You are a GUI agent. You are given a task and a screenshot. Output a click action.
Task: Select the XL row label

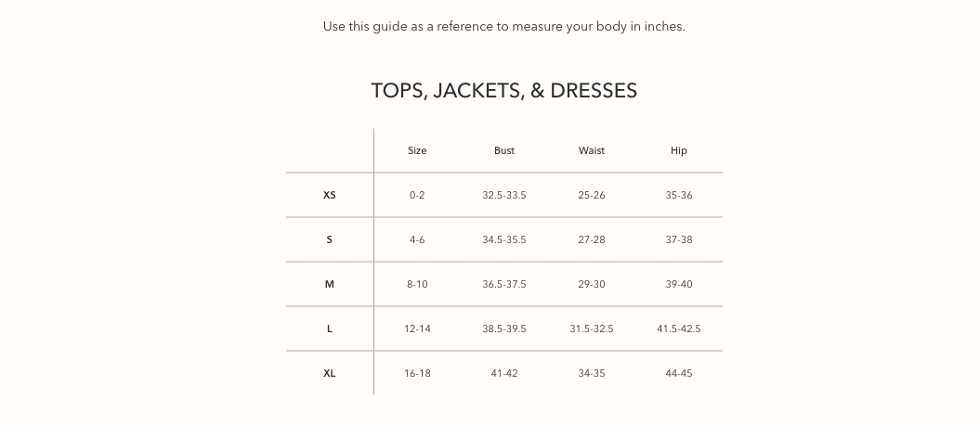tap(330, 373)
